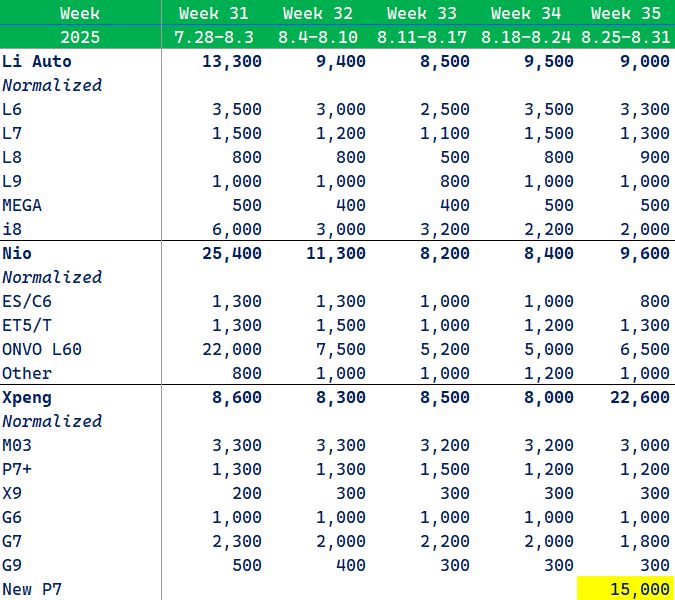Click the date range 8.4-8.10

tap(318, 37)
